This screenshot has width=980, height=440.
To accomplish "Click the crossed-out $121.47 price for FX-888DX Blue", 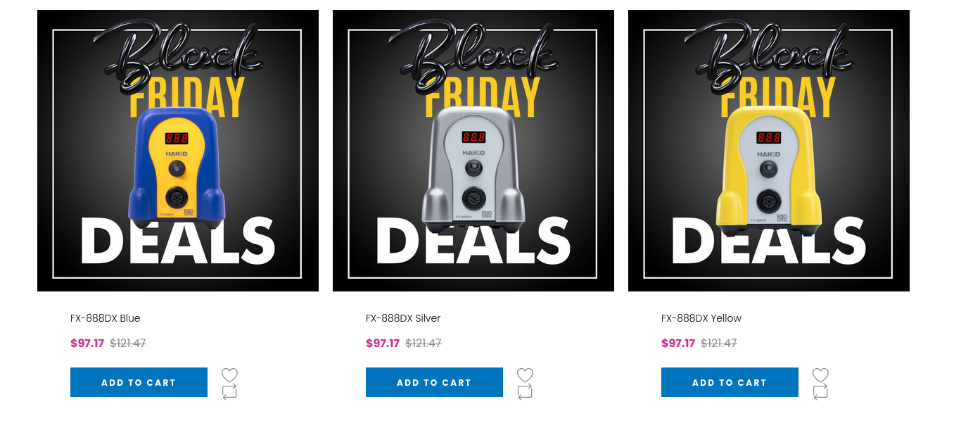I will 128,344.
